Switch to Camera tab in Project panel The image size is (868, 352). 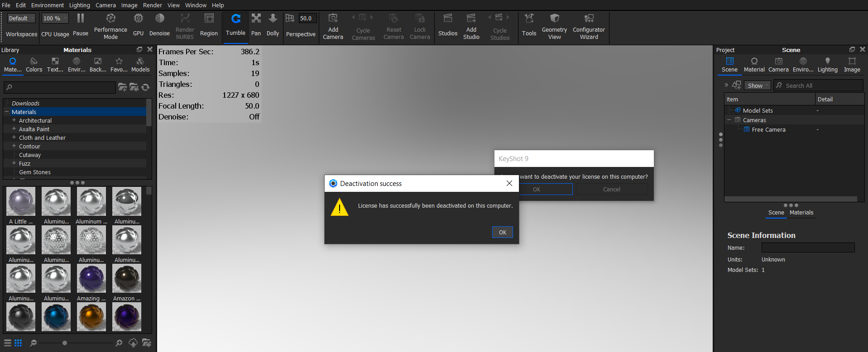click(778, 65)
